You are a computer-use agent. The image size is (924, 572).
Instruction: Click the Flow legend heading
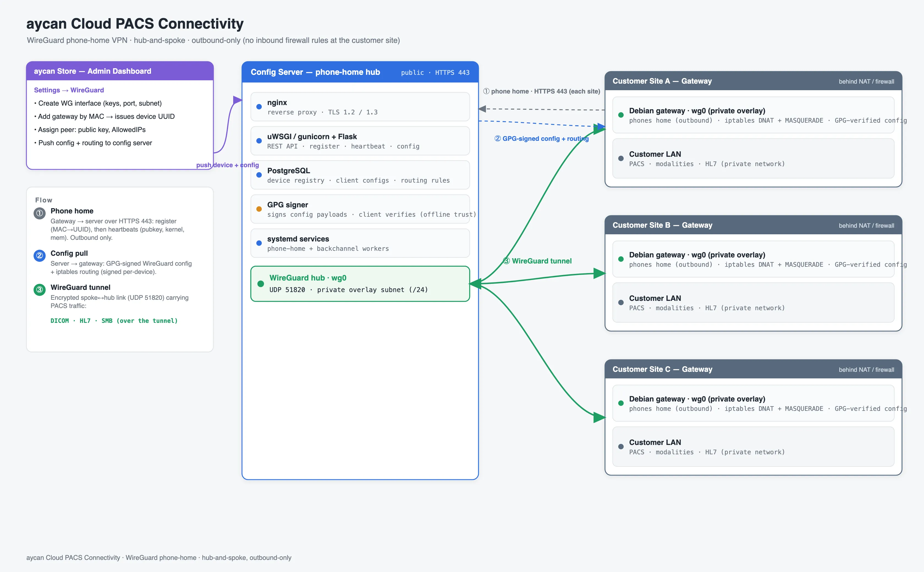click(44, 200)
